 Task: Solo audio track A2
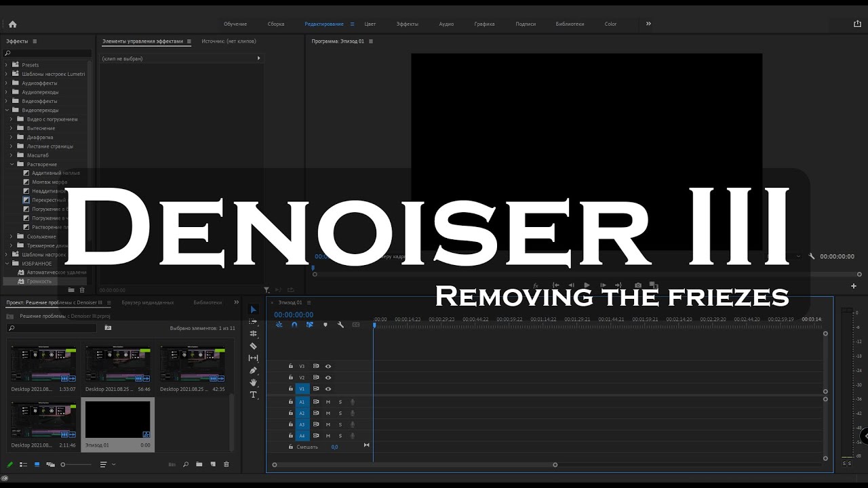tap(340, 413)
